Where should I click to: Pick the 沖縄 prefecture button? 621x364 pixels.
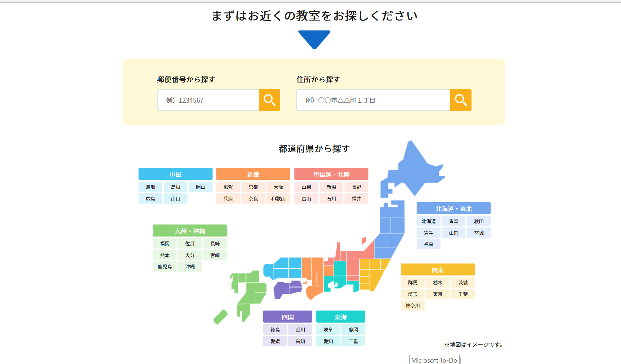(x=190, y=267)
